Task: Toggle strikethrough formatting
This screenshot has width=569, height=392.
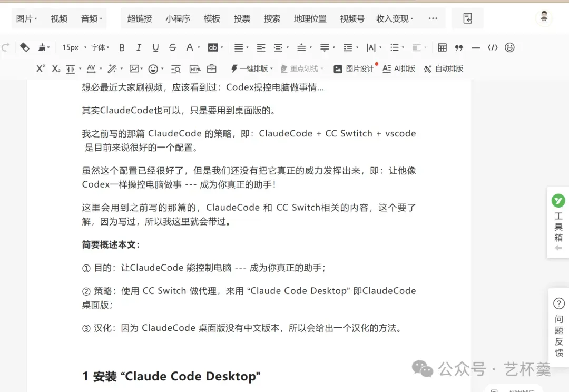Action: 173,47
